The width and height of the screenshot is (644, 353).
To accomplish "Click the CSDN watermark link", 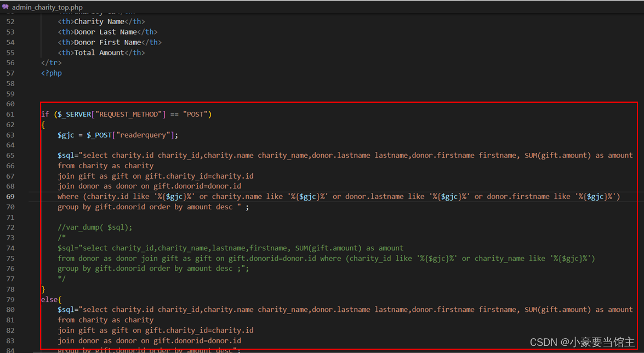I will coord(543,341).
